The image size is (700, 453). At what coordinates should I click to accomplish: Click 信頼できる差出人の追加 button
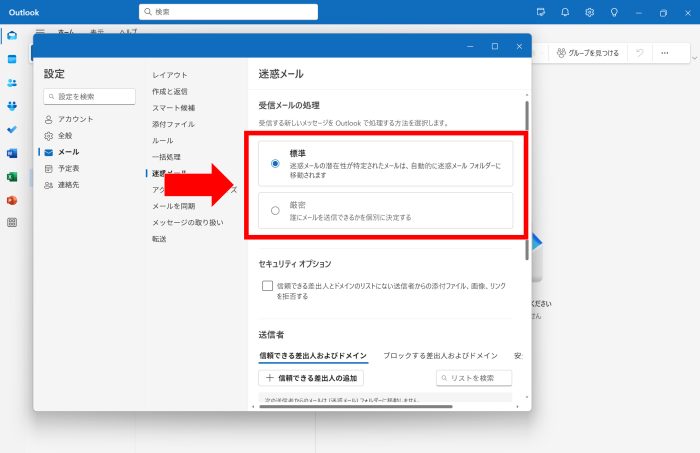click(x=312, y=378)
